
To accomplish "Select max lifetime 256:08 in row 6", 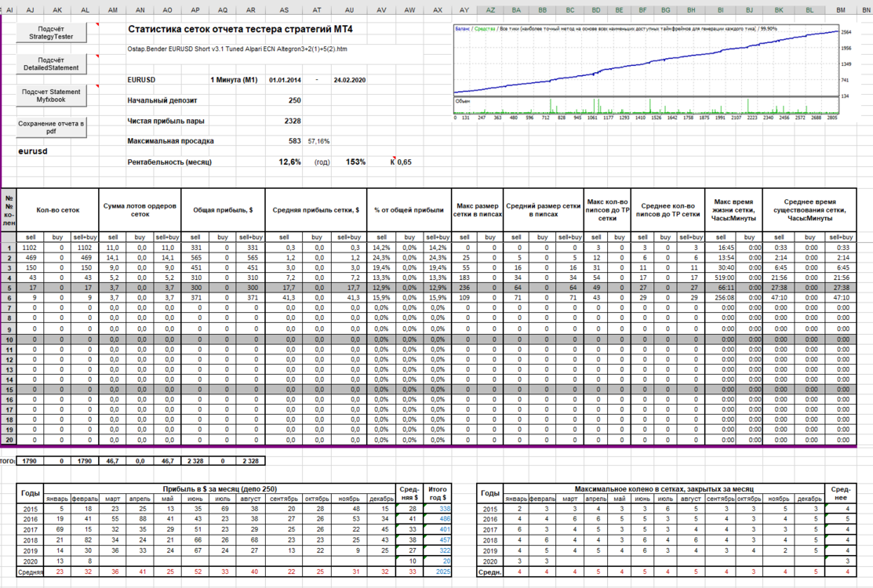I will [x=721, y=298].
